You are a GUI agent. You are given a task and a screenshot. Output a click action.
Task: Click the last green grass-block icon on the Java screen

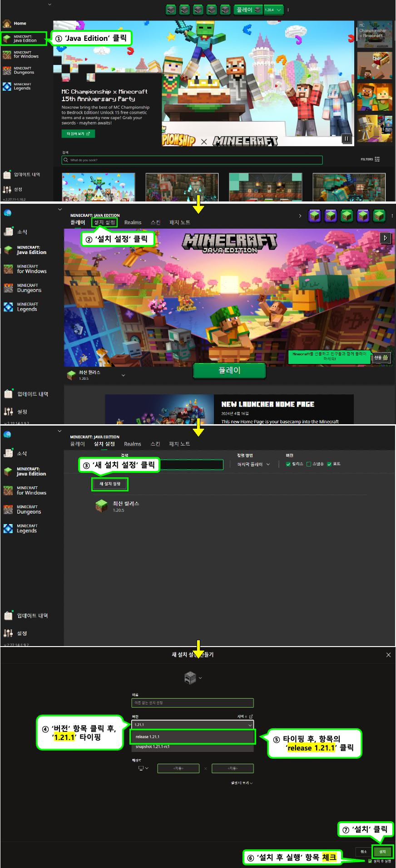pyautogui.click(x=379, y=216)
